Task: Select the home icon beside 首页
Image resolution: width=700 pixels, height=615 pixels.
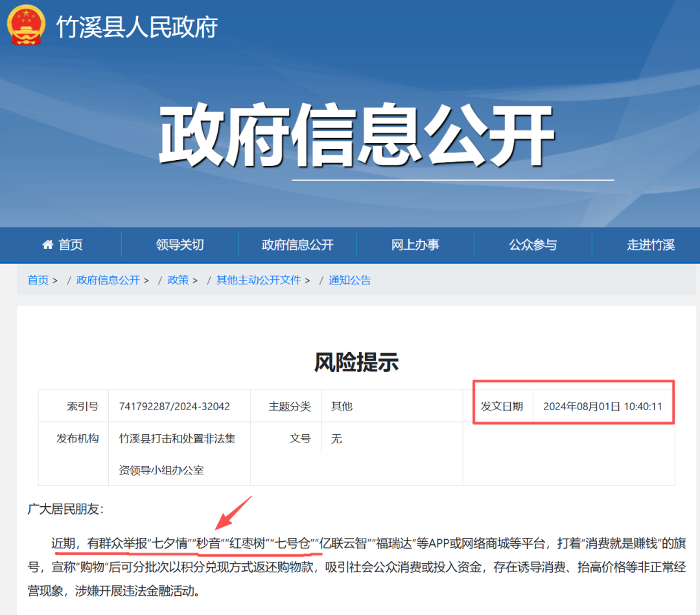Action: coord(47,244)
